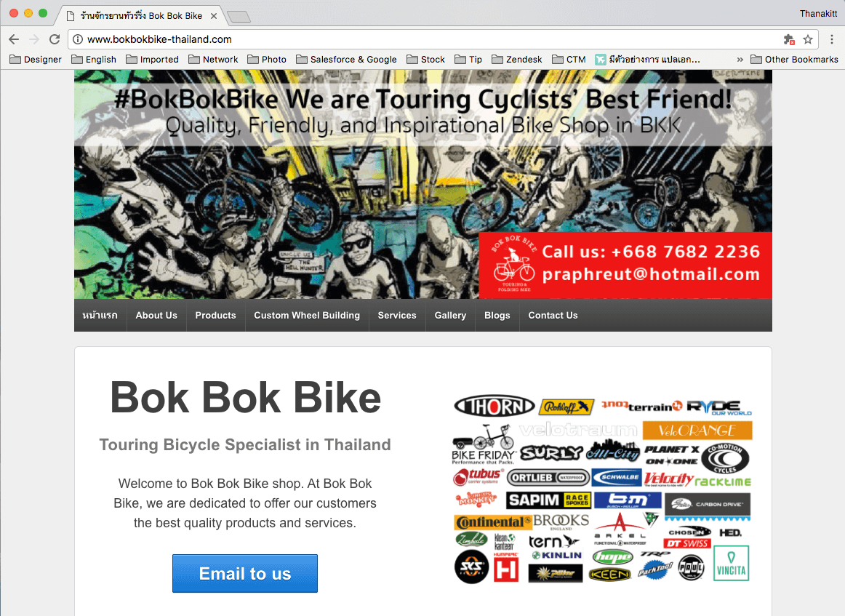The image size is (845, 616).
Task: Click the Bok Bok Bike logo in red banner
Action: click(514, 264)
